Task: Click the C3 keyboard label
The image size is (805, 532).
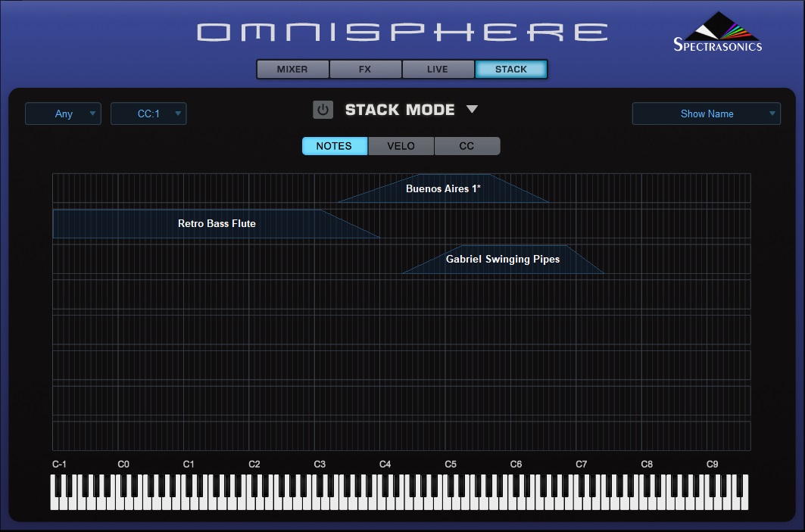Action: point(320,465)
